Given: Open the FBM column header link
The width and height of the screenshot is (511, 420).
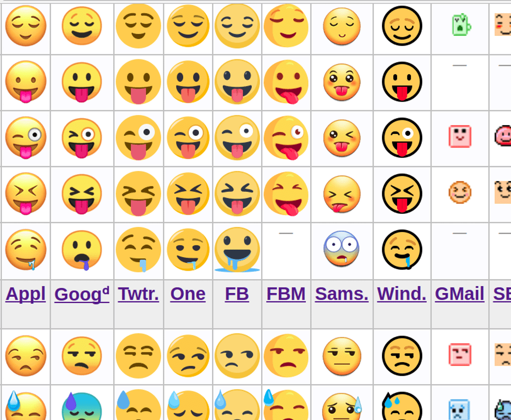Looking at the screenshot, I should 286,294.
